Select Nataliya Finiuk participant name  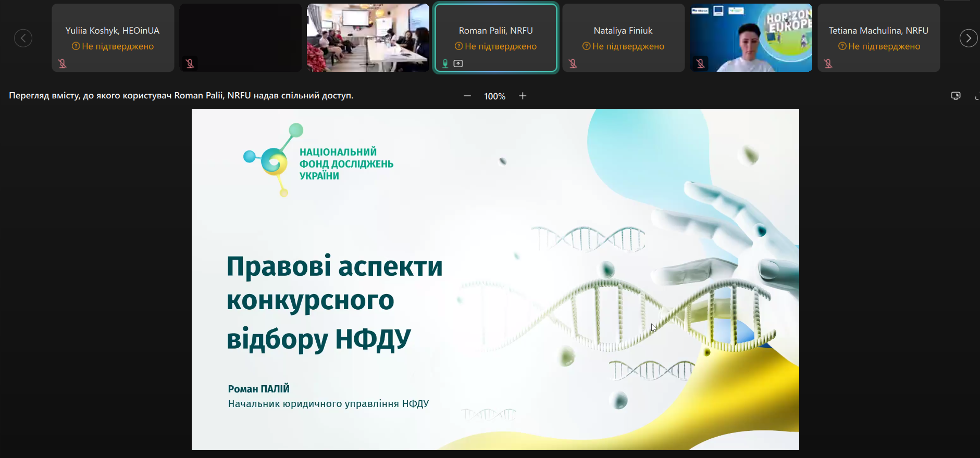point(623,31)
